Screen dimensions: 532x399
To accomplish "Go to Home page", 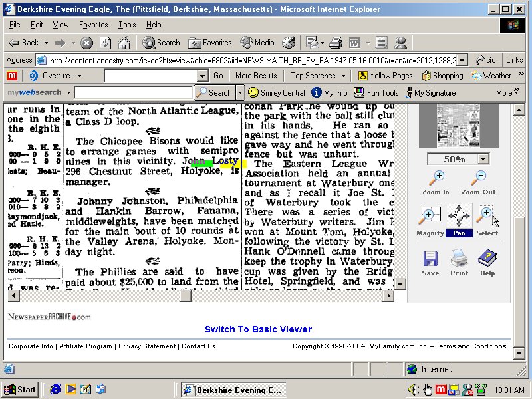I will click(x=124, y=43).
